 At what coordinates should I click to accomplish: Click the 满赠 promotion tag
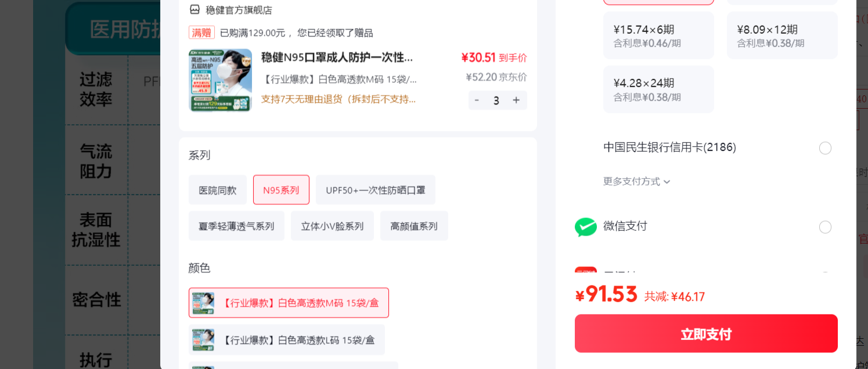point(201,33)
